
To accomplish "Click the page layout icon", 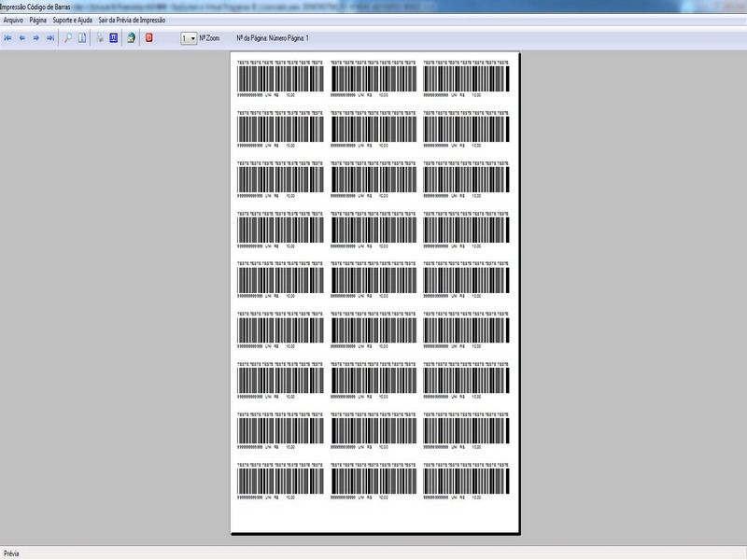I will tap(82, 38).
